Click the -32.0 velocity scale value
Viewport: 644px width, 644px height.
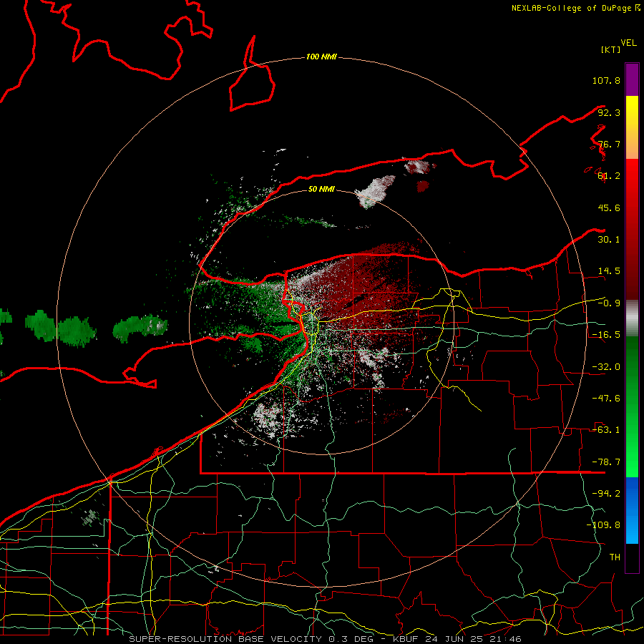(x=606, y=367)
